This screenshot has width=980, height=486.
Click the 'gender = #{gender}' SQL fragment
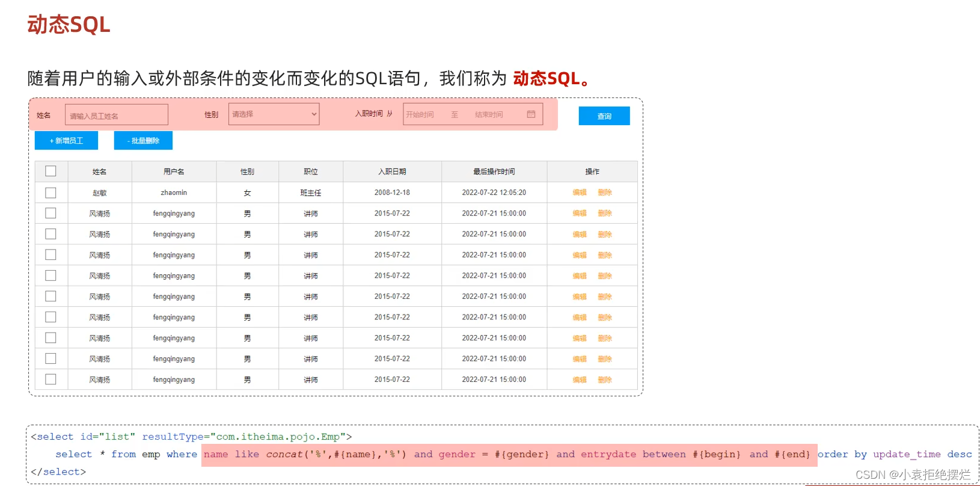click(x=494, y=454)
